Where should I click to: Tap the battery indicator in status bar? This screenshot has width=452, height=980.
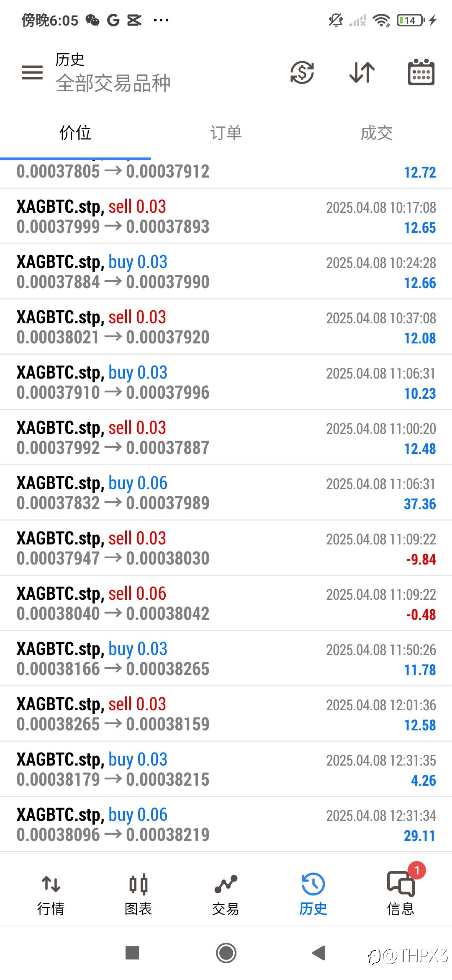pyautogui.click(x=411, y=20)
